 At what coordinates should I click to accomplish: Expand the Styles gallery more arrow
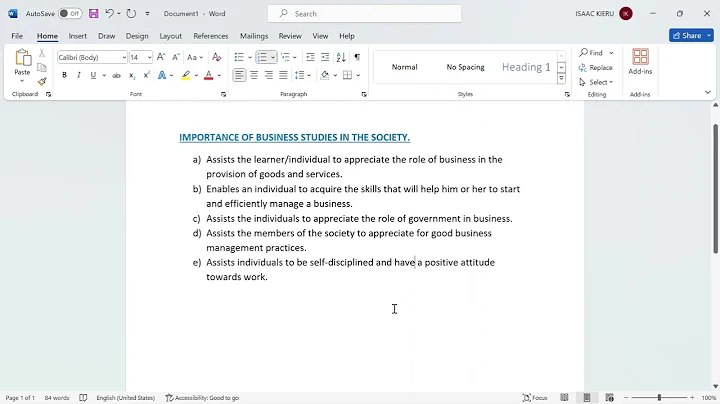561,79
